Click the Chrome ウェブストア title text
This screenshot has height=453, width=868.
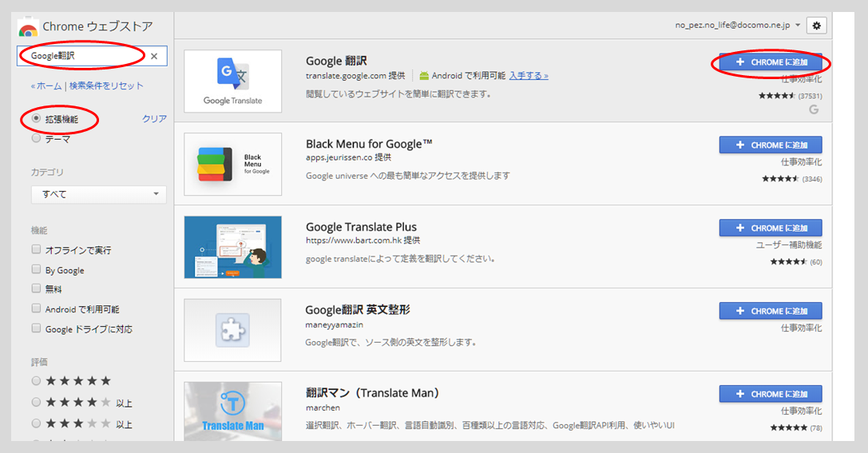[97, 26]
